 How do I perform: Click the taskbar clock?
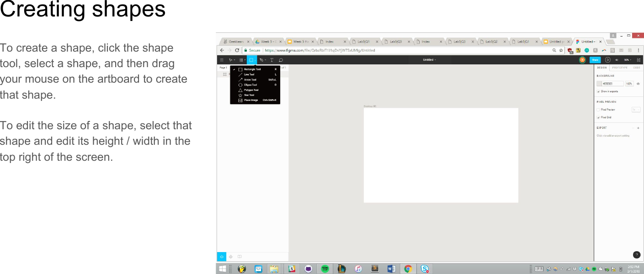coord(633,269)
